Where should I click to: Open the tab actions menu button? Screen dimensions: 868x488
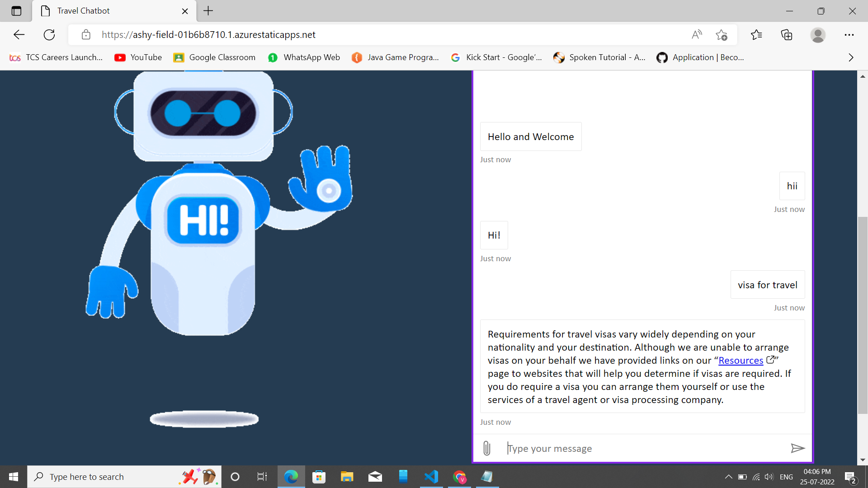pos(16,11)
